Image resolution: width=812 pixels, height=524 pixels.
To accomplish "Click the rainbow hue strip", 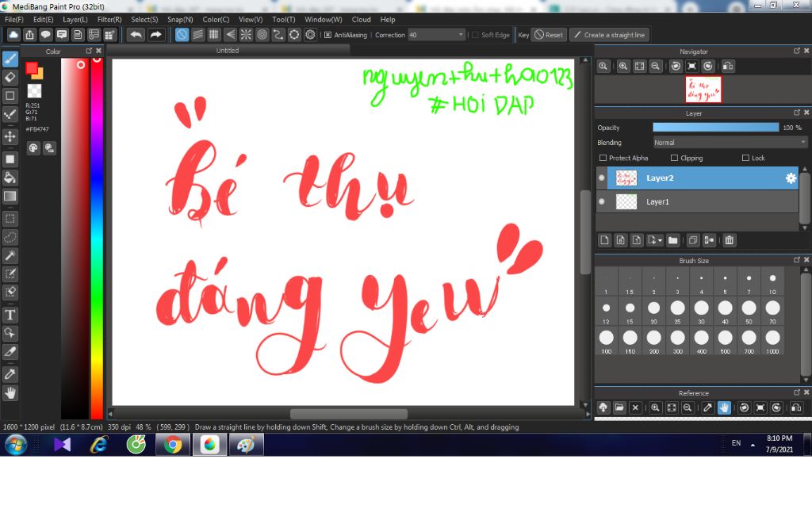I will click(x=97, y=238).
